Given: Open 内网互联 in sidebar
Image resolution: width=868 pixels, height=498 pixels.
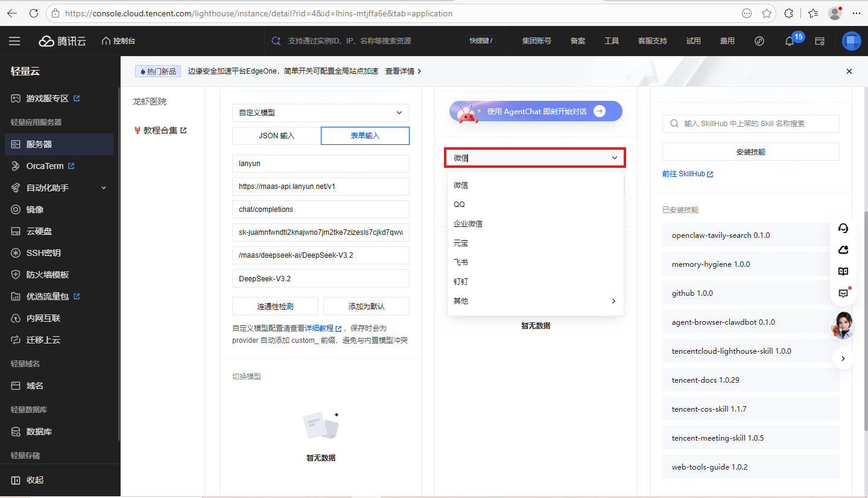Looking at the screenshot, I should coord(59,318).
